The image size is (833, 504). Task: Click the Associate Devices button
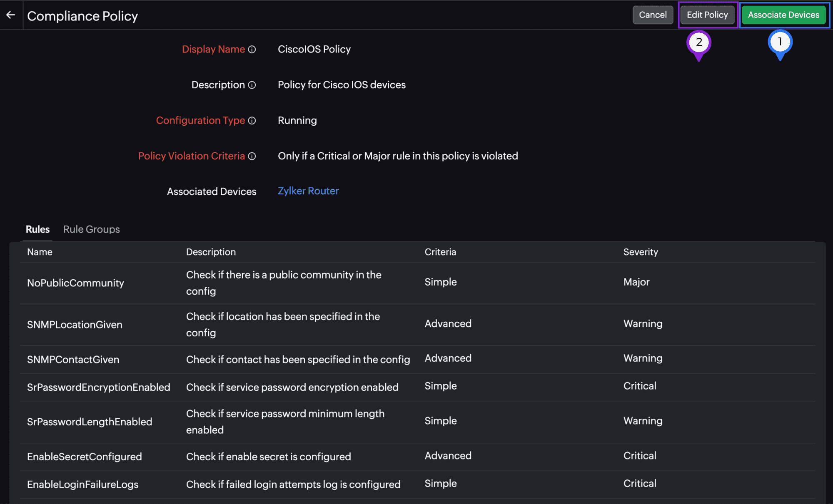[x=783, y=15]
